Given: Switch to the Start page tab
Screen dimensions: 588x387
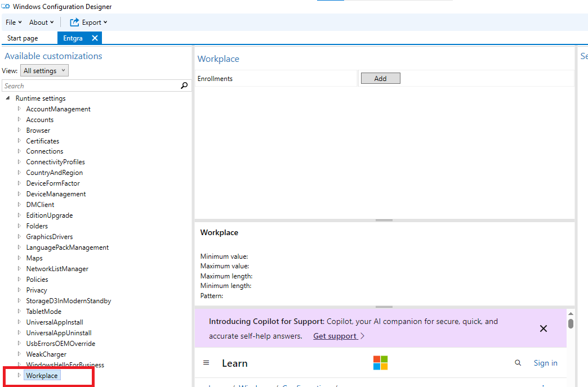Looking at the screenshot, I should point(23,38).
